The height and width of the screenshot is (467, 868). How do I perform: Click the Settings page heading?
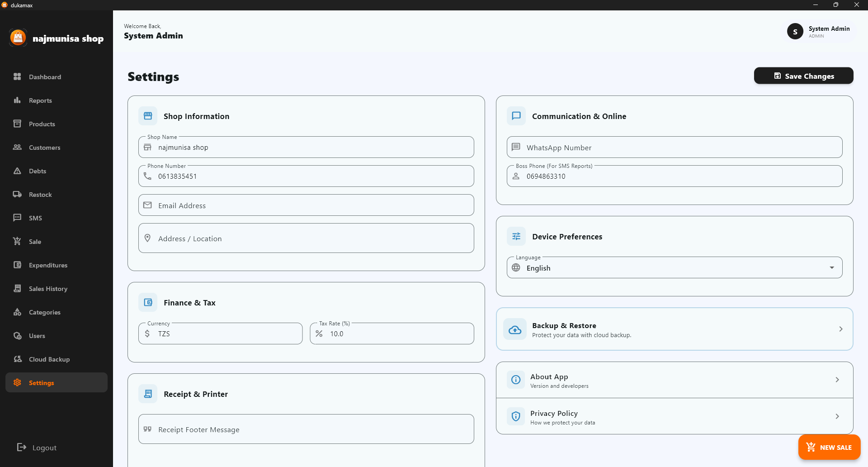[x=153, y=76]
